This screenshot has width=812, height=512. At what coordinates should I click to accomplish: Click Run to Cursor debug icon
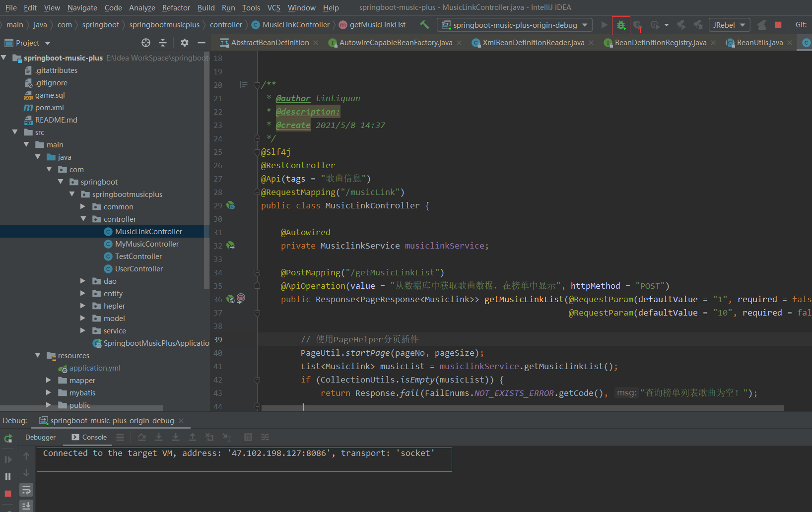pyautogui.click(x=226, y=437)
